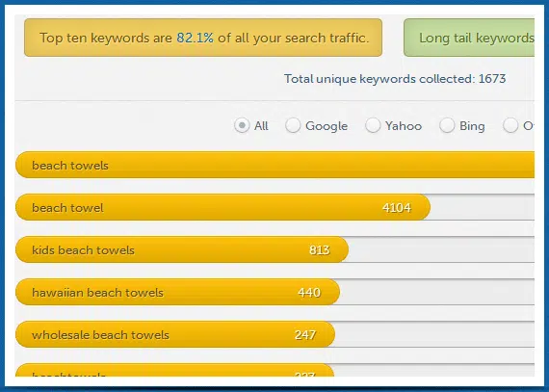The height and width of the screenshot is (392, 549).
Task: Click the 'beach towels' keyword bar
Action: pyautogui.click(x=274, y=165)
